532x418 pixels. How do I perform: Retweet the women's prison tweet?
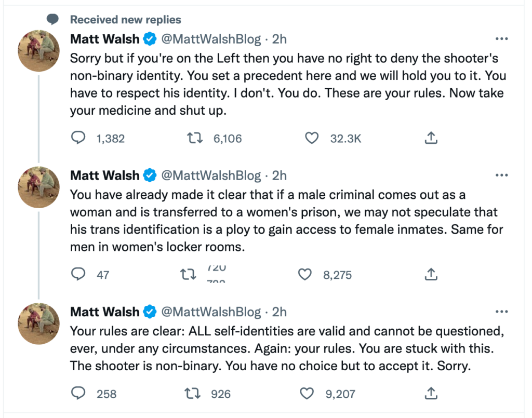(x=188, y=274)
